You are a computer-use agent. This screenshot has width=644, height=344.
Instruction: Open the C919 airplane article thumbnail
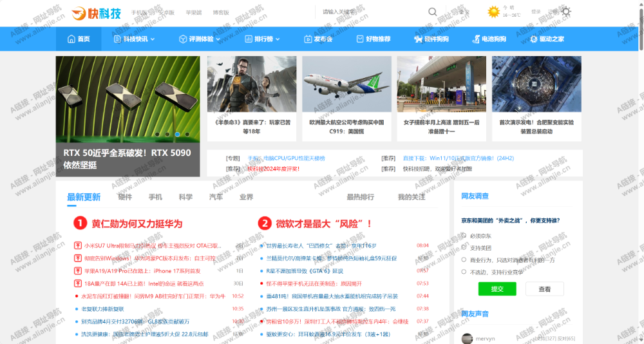pyautogui.click(x=346, y=84)
